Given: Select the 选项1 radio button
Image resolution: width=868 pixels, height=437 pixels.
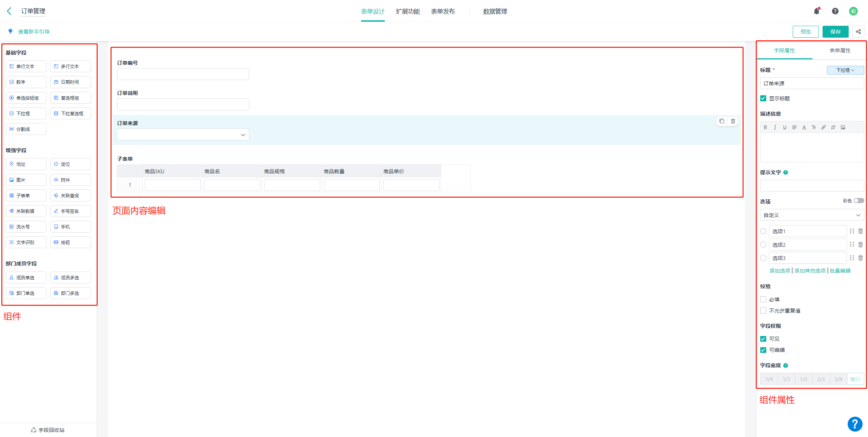Looking at the screenshot, I should (x=763, y=231).
